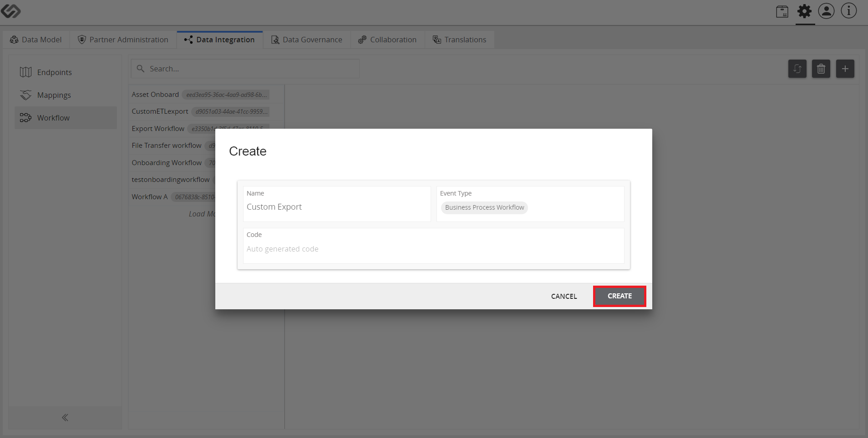Click the search magnifier icon
Image resolution: width=868 pixels, height=438 pixels.
141,69
